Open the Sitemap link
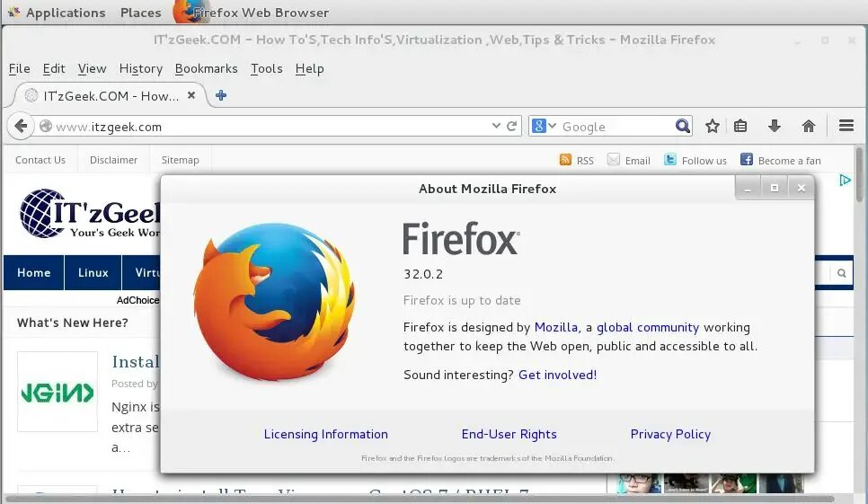868x504 pixels. click(x=180, y=160)
